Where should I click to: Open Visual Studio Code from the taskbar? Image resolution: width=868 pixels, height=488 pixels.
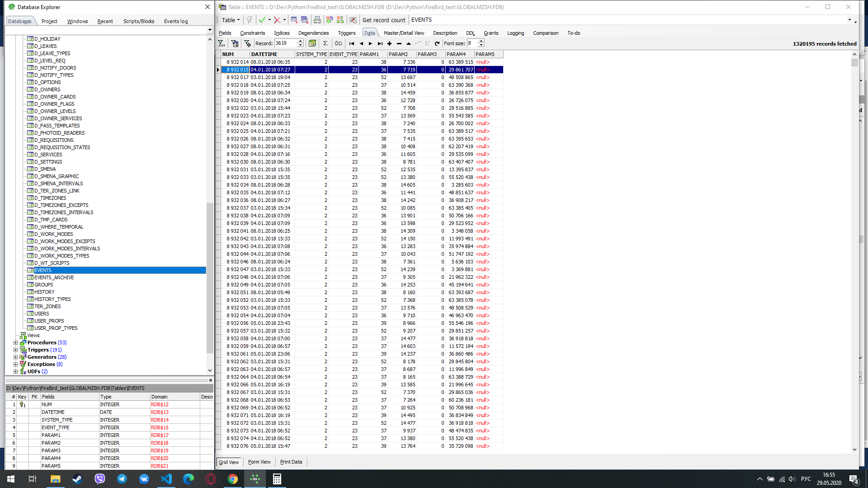tap(166, 479)
